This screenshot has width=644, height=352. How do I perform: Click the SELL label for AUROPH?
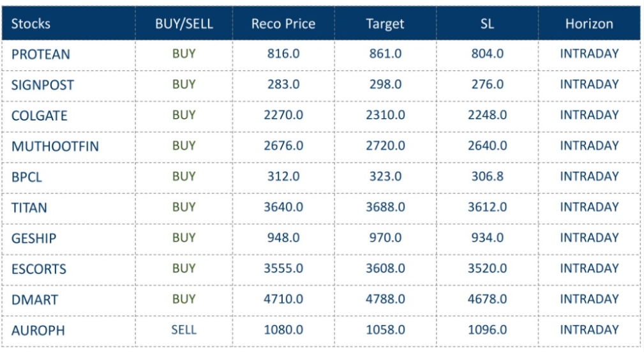tap(184, 330)
